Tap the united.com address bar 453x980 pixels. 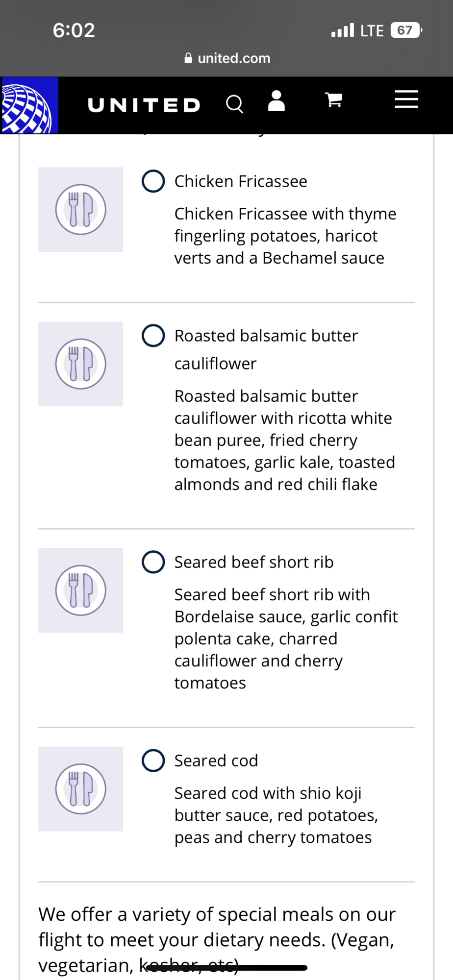click(227, 58)
